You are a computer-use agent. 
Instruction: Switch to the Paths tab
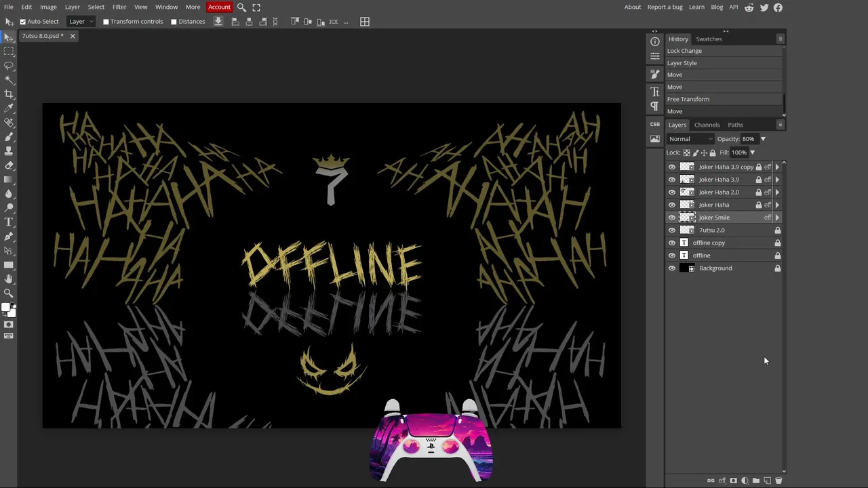click(736, 125)
